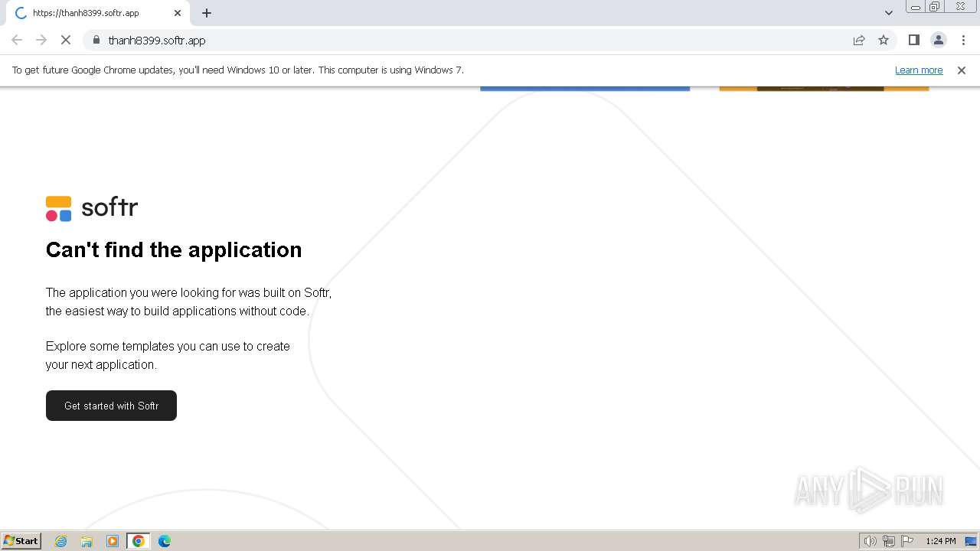Screen dimensions: 980x551
Task: Restore down the Chrome window
Action: (x=935, y=7)
